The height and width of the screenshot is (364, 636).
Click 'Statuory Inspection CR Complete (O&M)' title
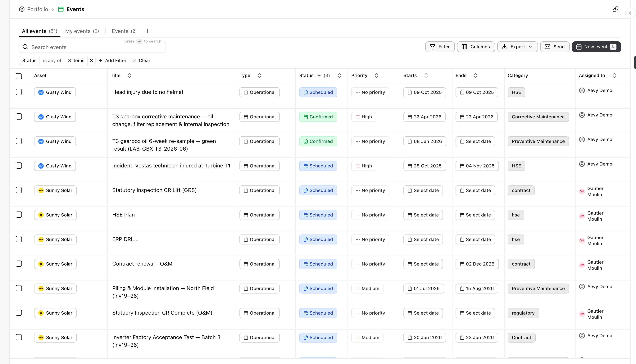click(x=162, y=313)
